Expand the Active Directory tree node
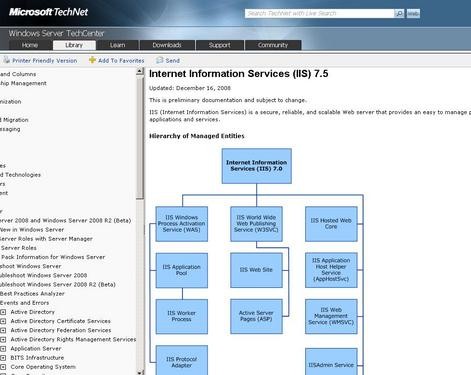The height and width of the screenshot is (375, 471). (3, 312)
